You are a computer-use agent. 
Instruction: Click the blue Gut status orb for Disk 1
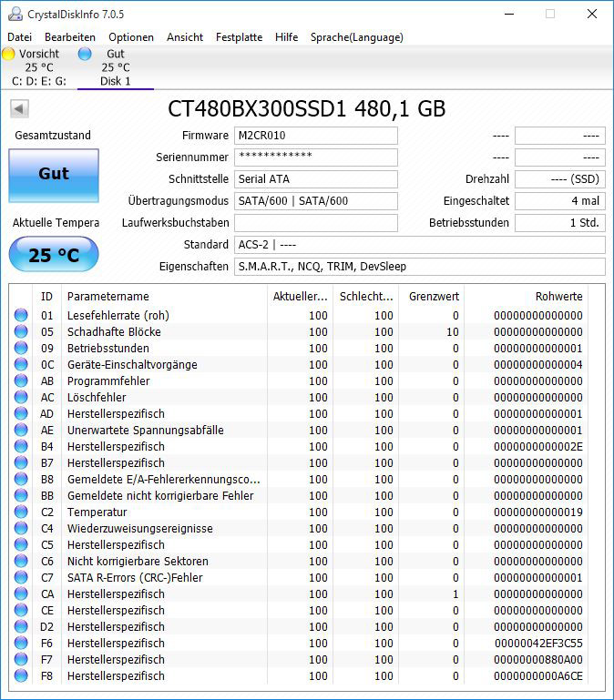point(85,54)
